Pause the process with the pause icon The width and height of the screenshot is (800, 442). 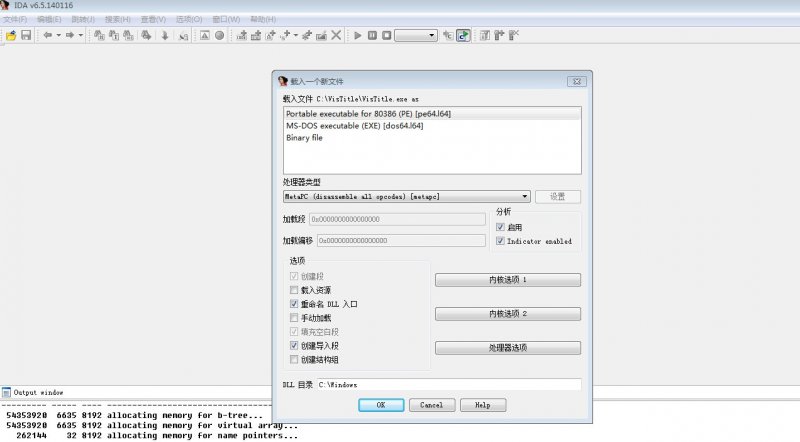coord(372,35)
